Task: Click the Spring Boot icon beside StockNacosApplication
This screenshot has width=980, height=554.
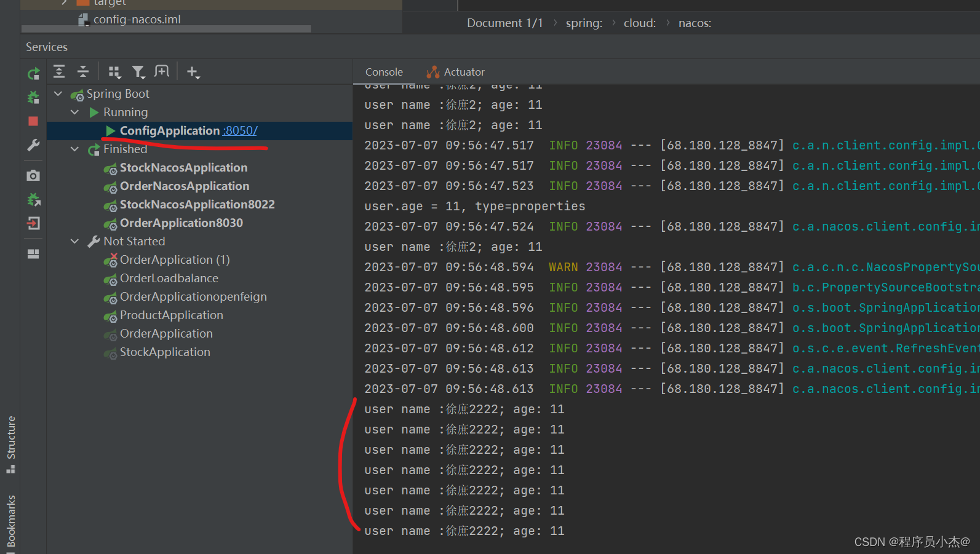Action: [111, 168]
